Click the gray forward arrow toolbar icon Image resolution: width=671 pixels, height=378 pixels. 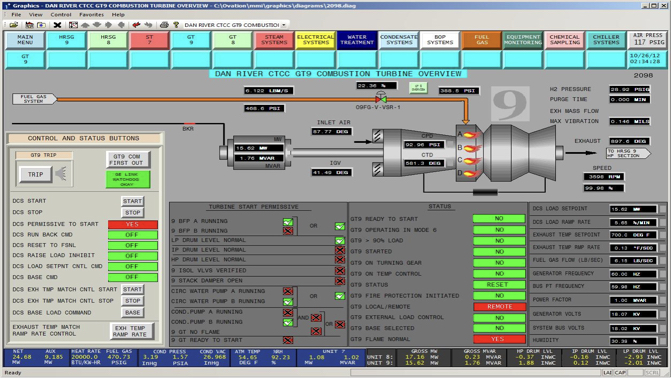(148, 25)
